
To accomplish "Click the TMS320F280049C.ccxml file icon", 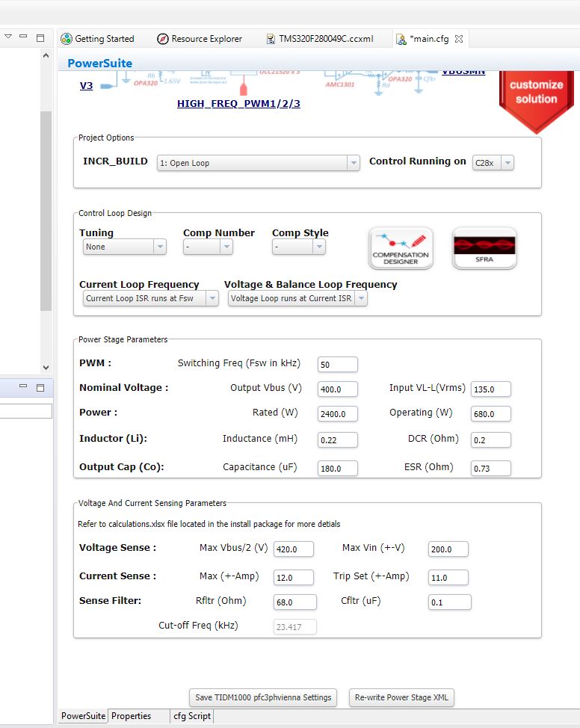I will pyautogui.click(x=271, y=39).
